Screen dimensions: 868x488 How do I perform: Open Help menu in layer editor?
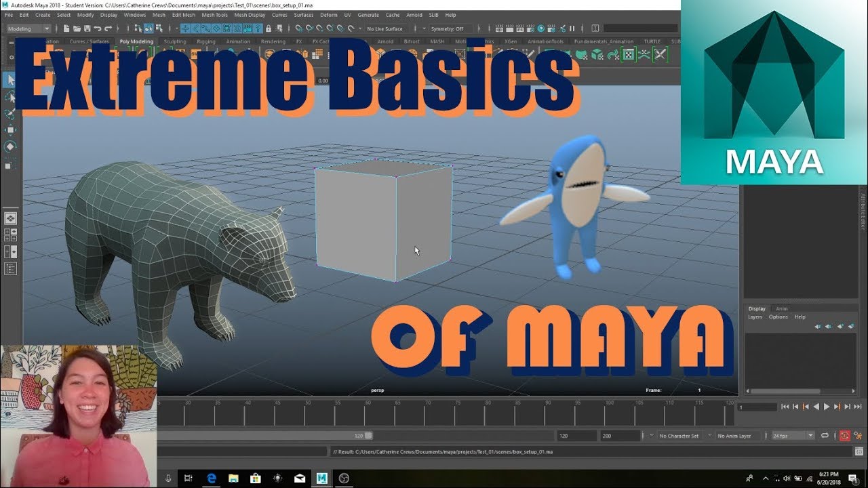[800, 317]
